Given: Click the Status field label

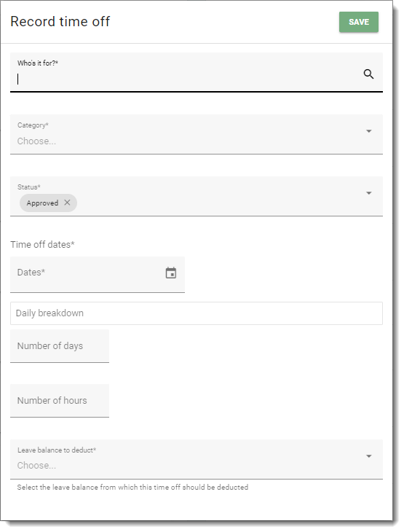Looking at the screenshot, I should 29,187.
